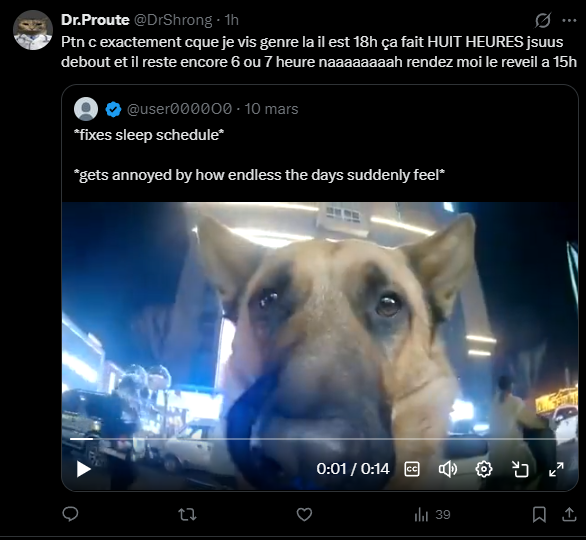Open the @DrShrong handle link
Image resolution: width=586 pixels, height=540 pixels.
click(x=173, y=20)
